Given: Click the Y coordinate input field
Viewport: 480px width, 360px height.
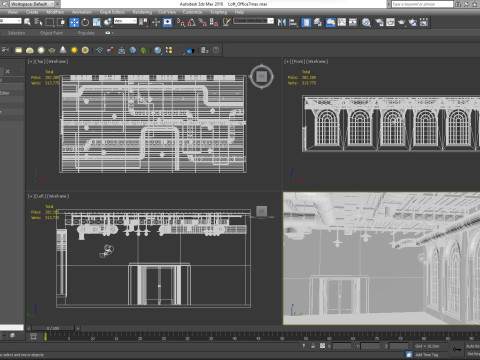Looking at the screenshot, I should (x=370, y=346).
